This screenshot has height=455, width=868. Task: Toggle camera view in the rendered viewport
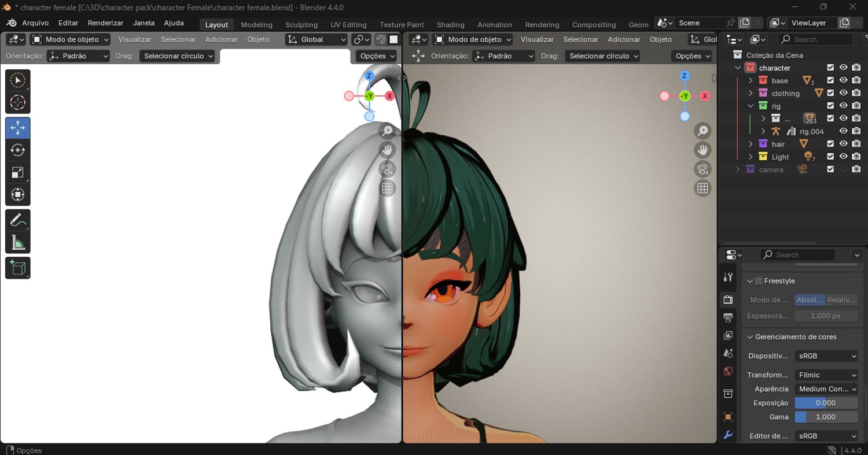[x=703, y=169]
